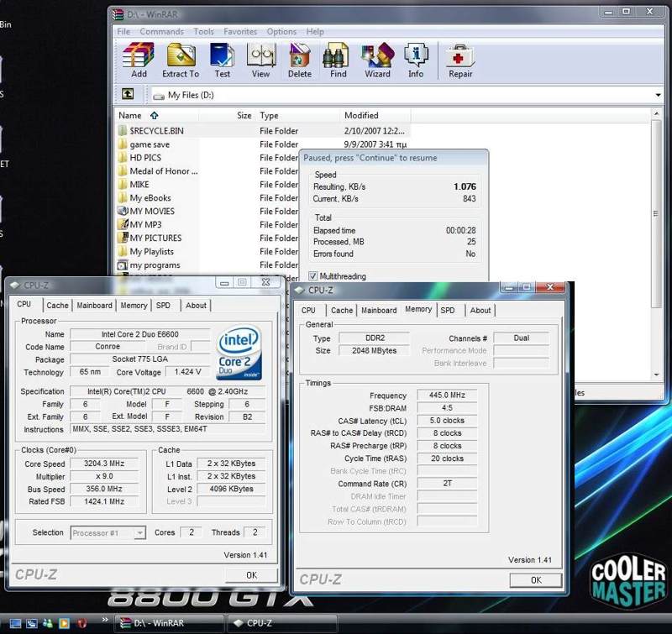This screenshot has width=672, height=634.
Task: Open the Favorites menu
Action: [240, 32]
